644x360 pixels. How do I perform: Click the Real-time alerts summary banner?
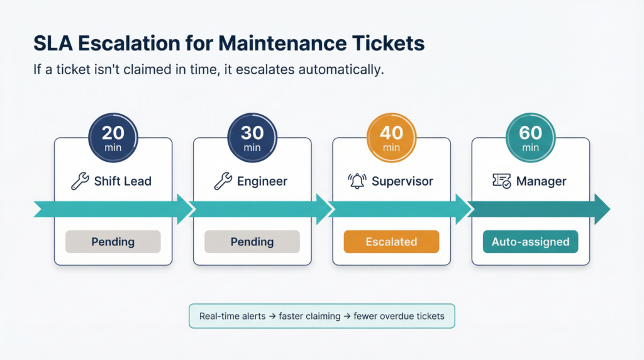(322, 316)
